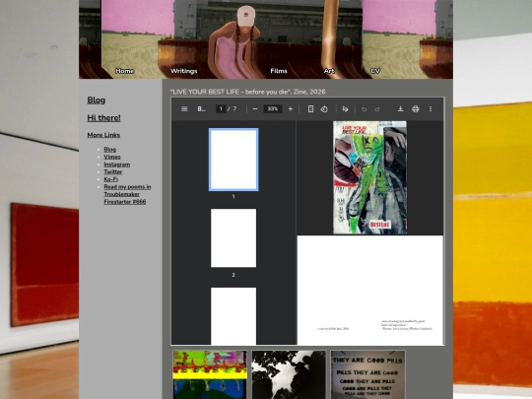Print the zine PDF
This screenshot has width=532, height=399.
tap(416, 109)
